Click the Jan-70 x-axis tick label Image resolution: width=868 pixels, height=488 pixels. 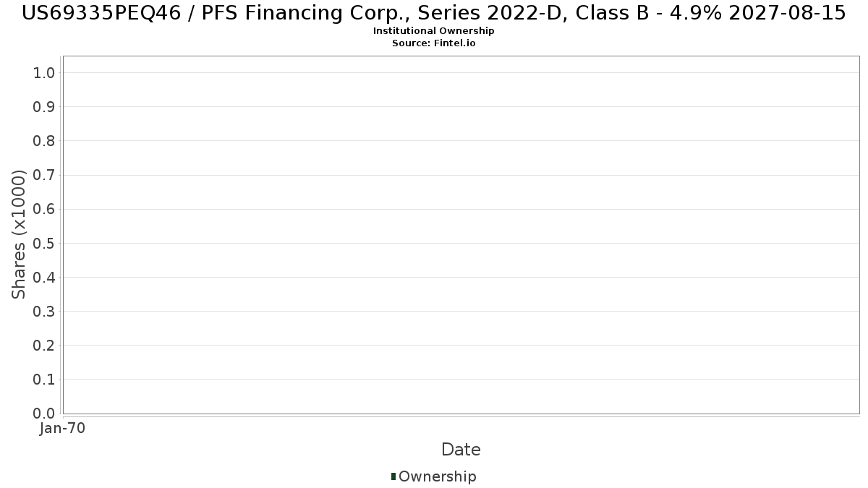pyautogui.click(x=63, y=428)
